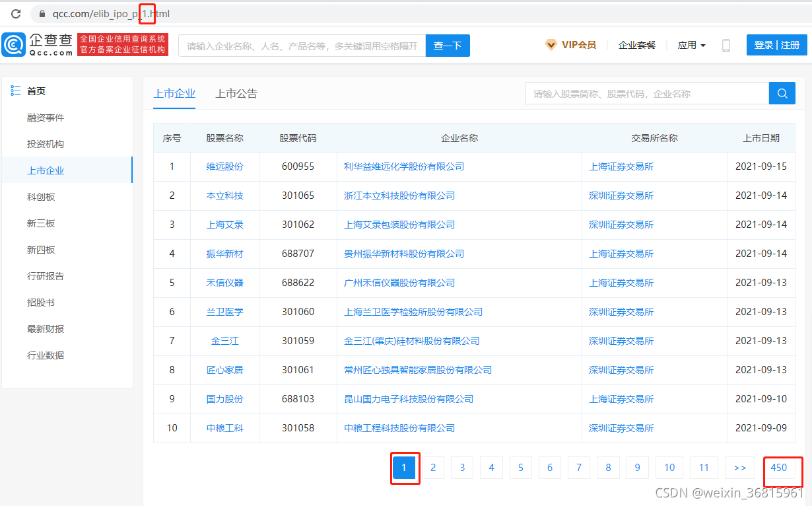Open 投资机构 in the sidebar

46,144
